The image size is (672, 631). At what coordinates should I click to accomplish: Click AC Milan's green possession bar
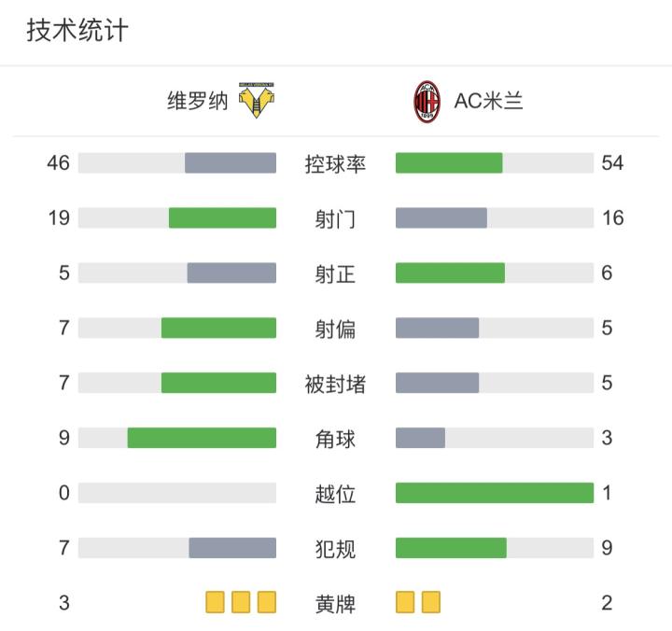click(449, 163)
